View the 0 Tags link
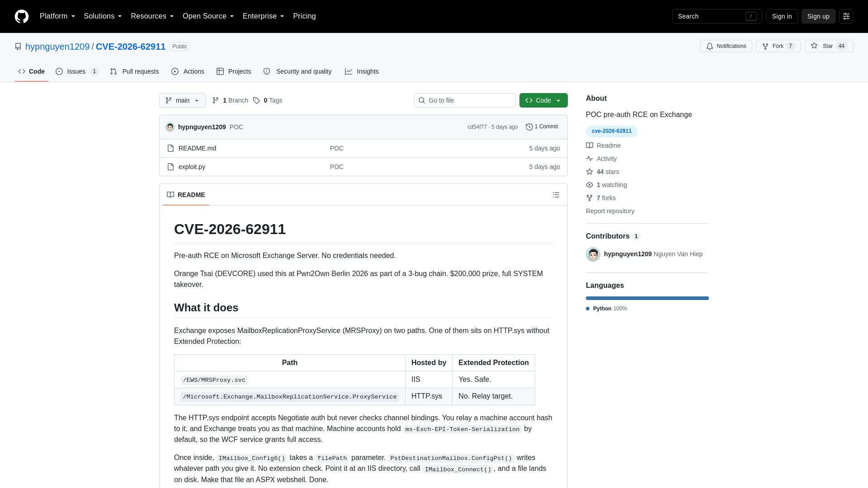 [x=268, y=100]
